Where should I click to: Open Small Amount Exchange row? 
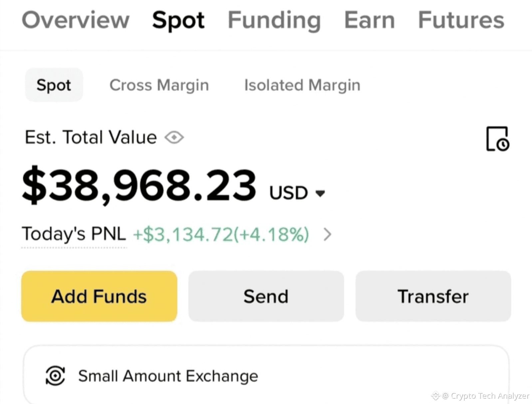pos(266,375)
